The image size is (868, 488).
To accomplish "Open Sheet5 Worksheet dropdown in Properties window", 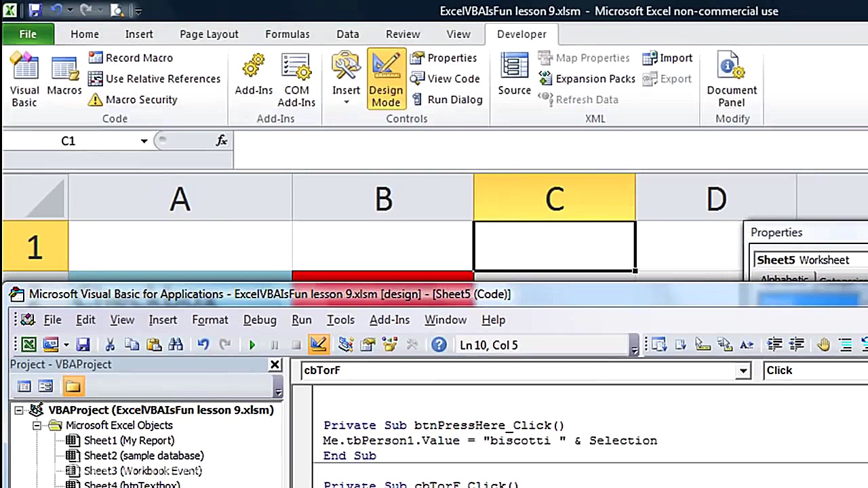I will 810,260.
